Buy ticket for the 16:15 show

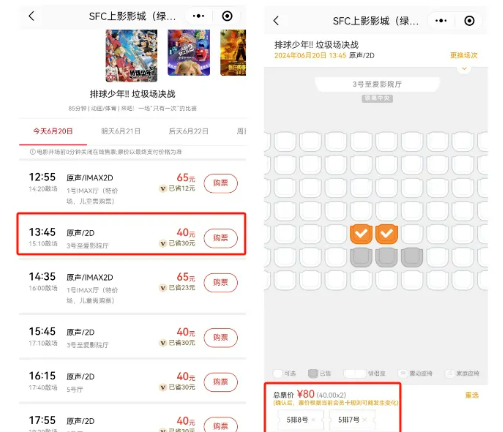(x=221, y=382)
